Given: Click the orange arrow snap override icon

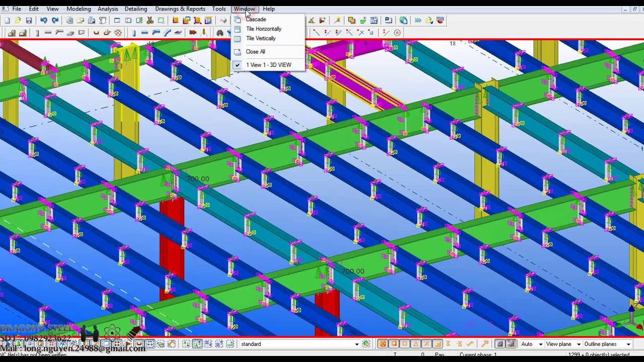Looking at the screenshot, I should point(485,344).
